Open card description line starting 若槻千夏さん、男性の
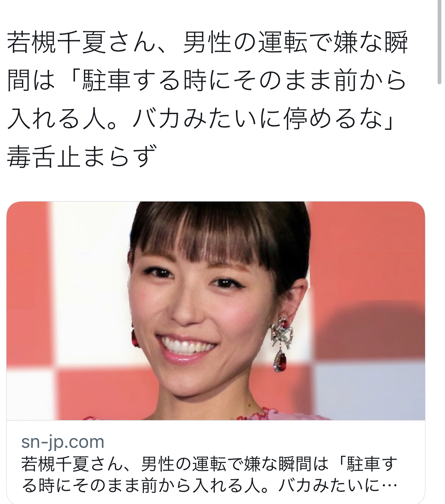This screenshot has width=445, height=504. pos(209,464)
